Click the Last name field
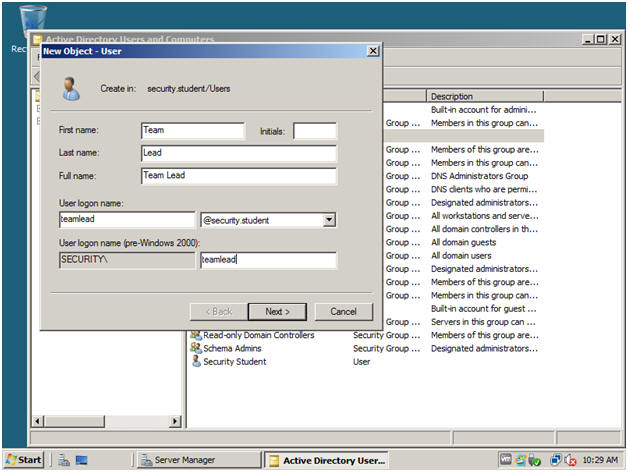Image resolution: width=628 pixels, height=472 pixels. 239,153
